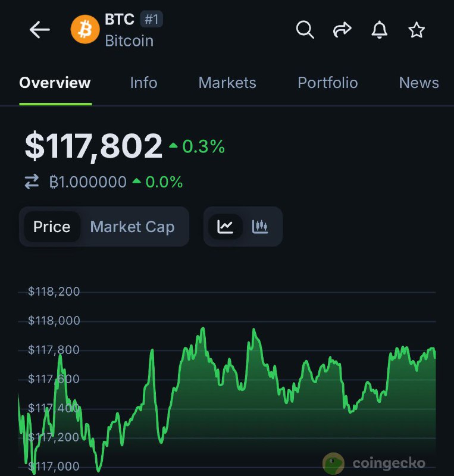Swap currency with the exchange arrows icon
This screenshot has width=454, height=476.
tap(32, 181)
